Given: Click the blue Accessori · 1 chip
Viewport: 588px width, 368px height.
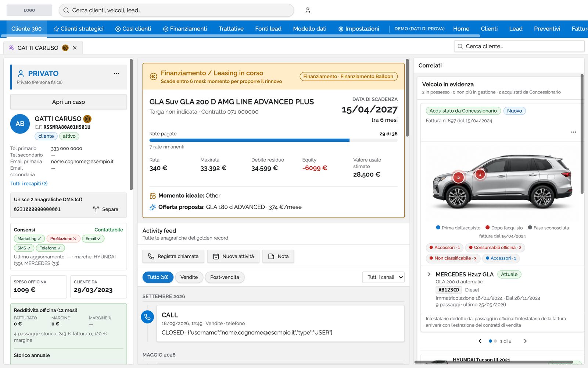Looking at the screenshot, I should [501, 258].
